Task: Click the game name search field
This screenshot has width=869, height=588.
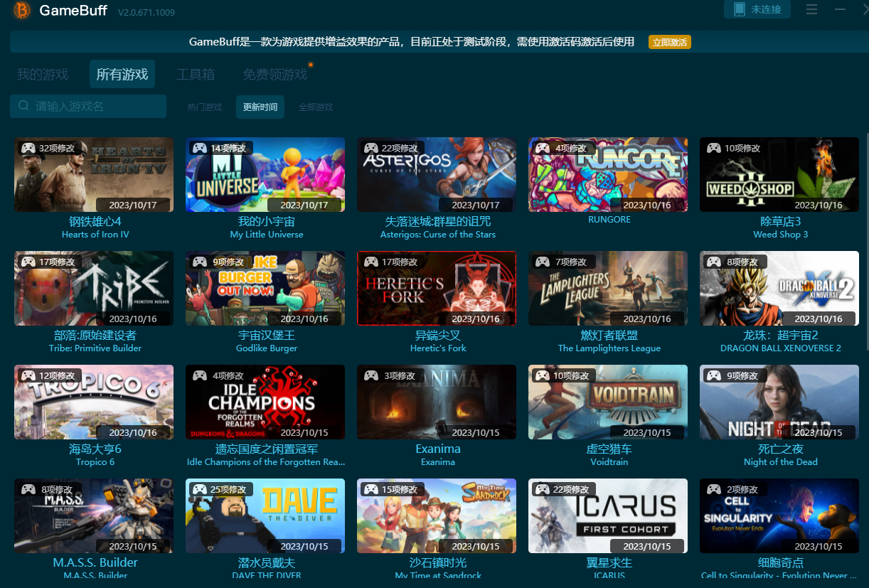Action: pos(88,106)
